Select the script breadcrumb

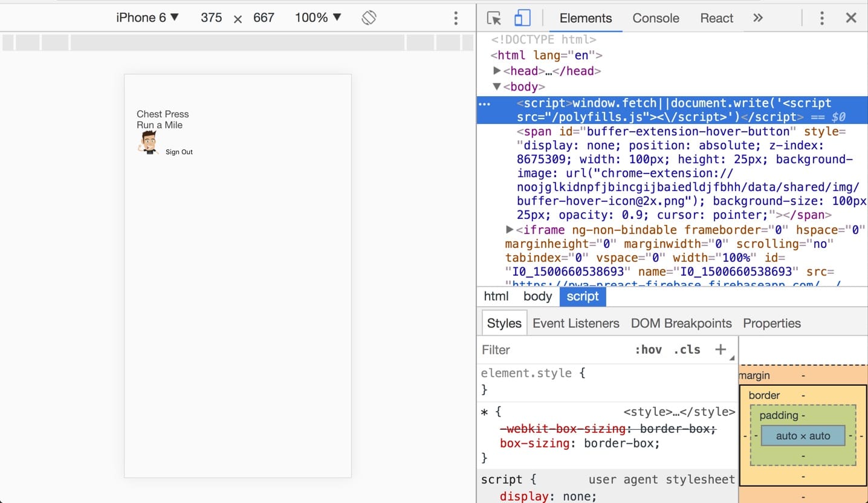tap(583, 296)
